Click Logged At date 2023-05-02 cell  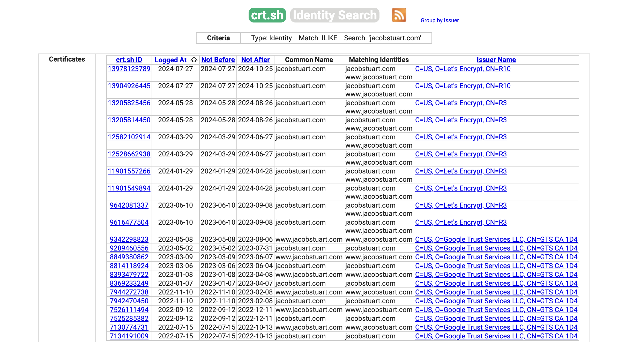[x=175, y=248]
